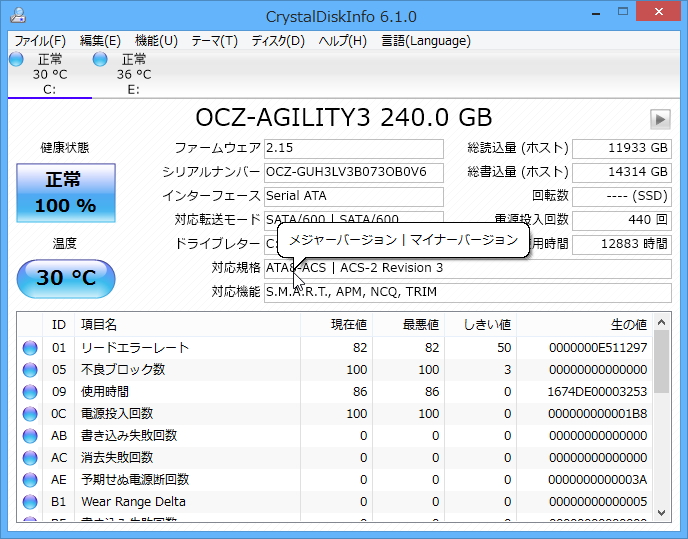The height and width of the screenshot is (539, 688).
Task: Click the 正常 100 % health status button
Action: click(x=66, y=193)
